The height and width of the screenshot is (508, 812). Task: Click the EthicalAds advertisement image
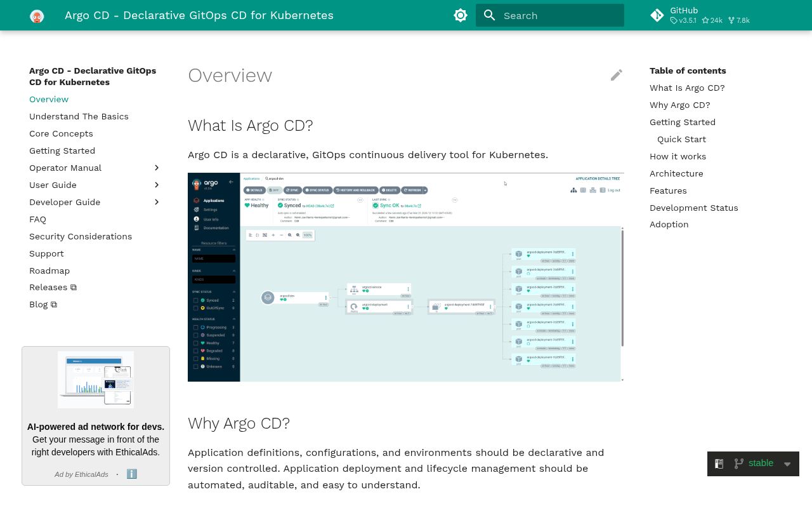click(x=96, y=380)
